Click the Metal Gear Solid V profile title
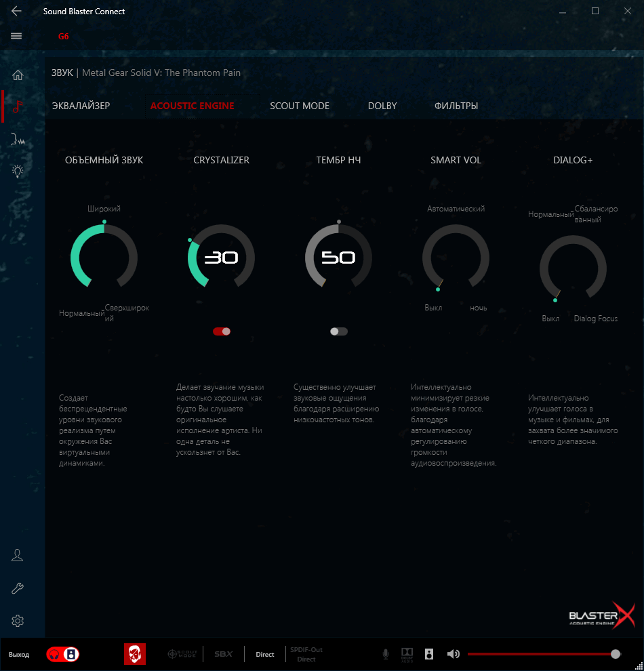Screen dimensions: 644x671 point(161,73)
